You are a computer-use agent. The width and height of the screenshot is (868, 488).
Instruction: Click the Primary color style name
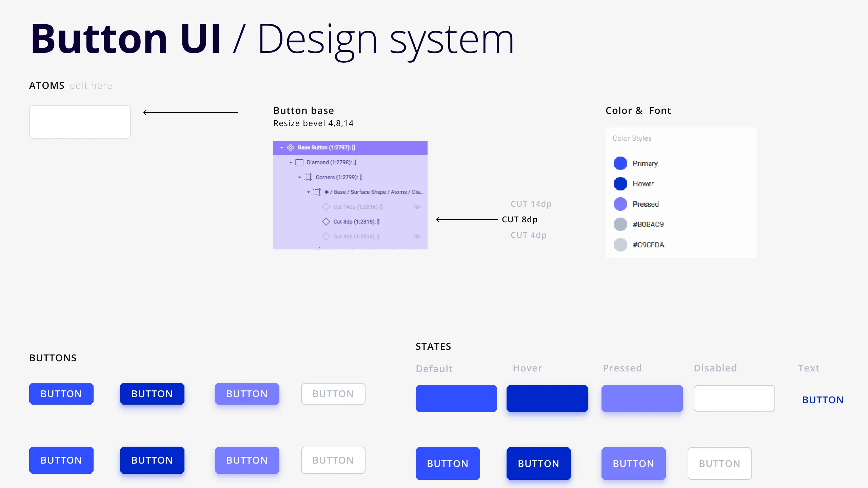tap(645, 164)
